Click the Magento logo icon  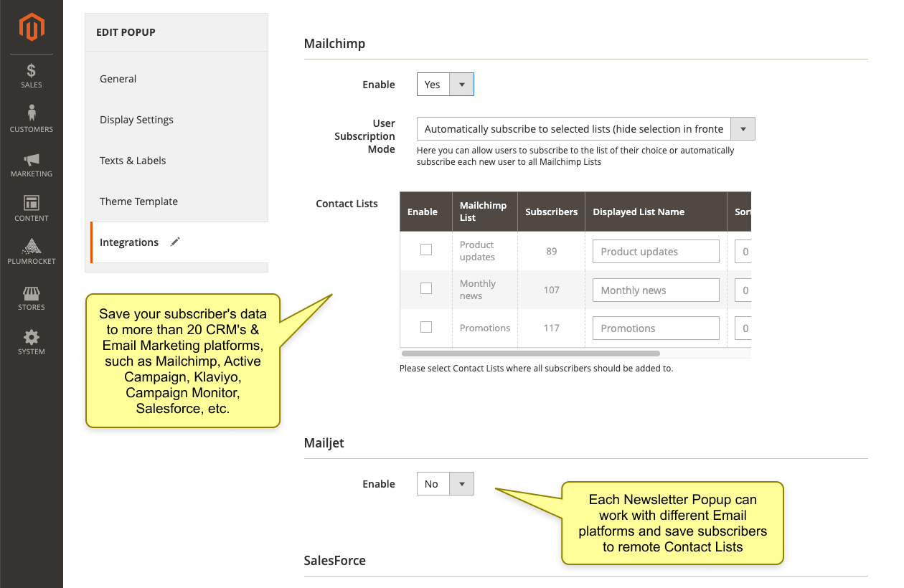(32, 27)
